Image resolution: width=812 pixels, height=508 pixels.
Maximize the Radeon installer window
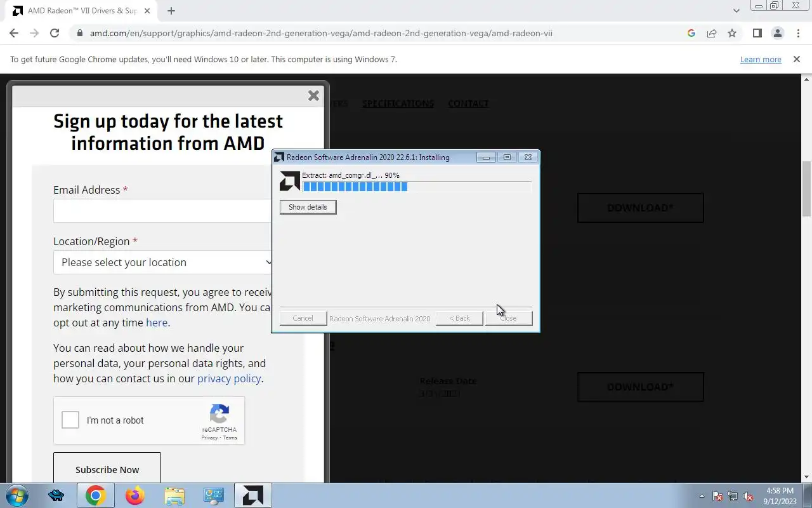tap(507, 157)
